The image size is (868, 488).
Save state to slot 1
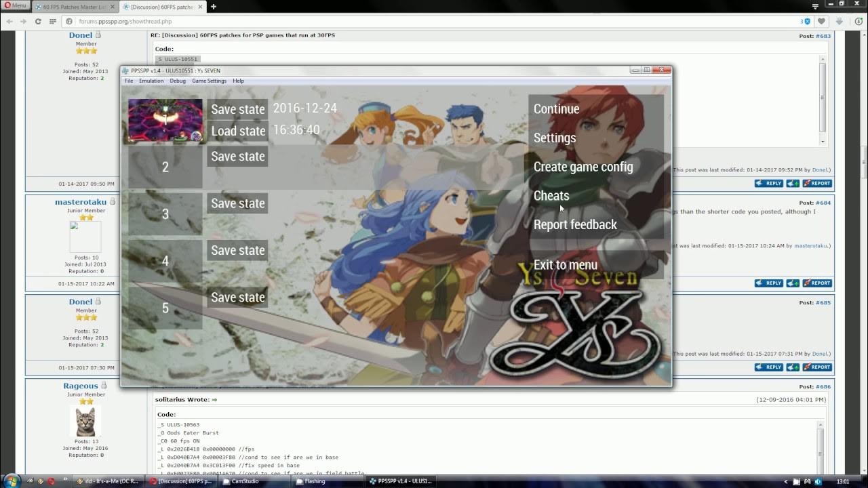pyautogui.click(x=237, y=109)
